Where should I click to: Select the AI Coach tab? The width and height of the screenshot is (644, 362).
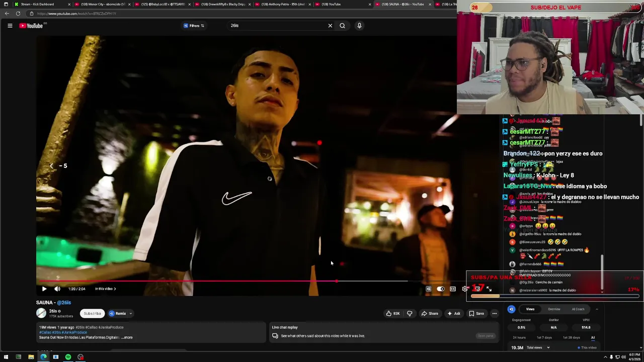coord(578,309)
